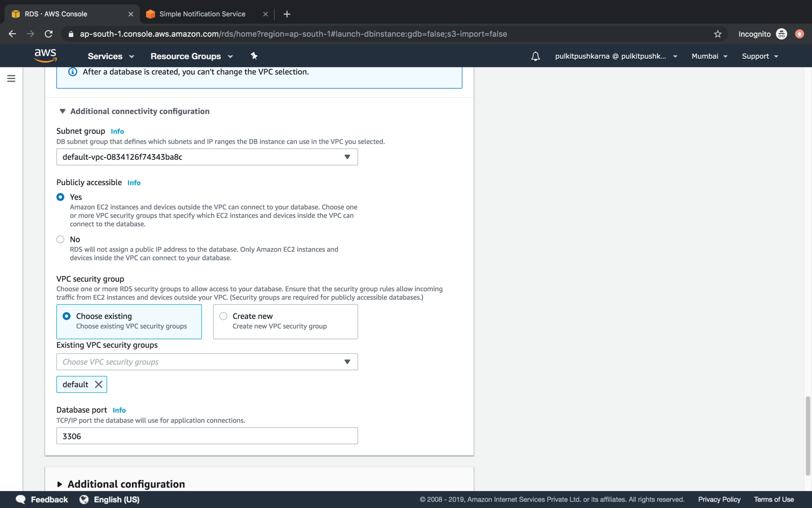The image size is (812, 508).
Task: Open the Subnet group dropdown
Action: click(207, 157)
